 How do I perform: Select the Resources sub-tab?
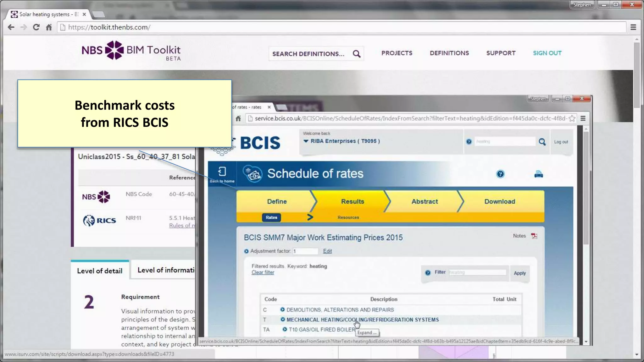[348, 217]
